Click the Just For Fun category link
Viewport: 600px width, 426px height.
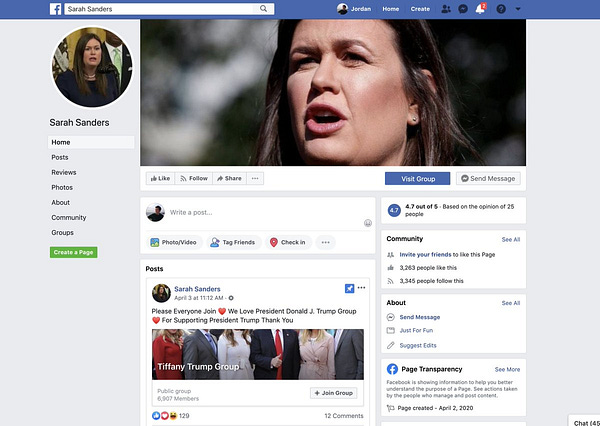pyautogui.click(x=416, y=330)
